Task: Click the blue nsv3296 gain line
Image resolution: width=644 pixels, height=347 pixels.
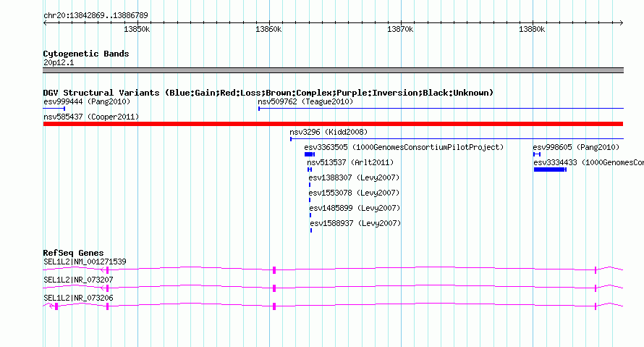Action: [x=457, y=139]
